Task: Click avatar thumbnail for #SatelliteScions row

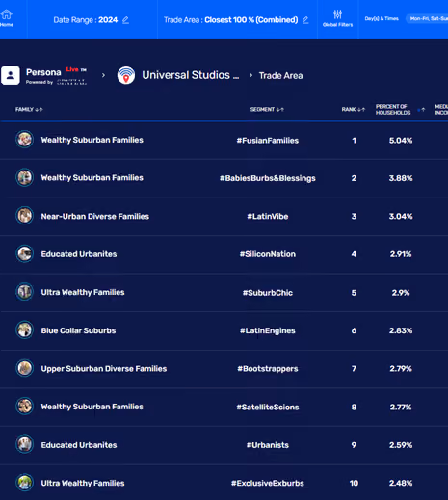Action: pos(24,407)
